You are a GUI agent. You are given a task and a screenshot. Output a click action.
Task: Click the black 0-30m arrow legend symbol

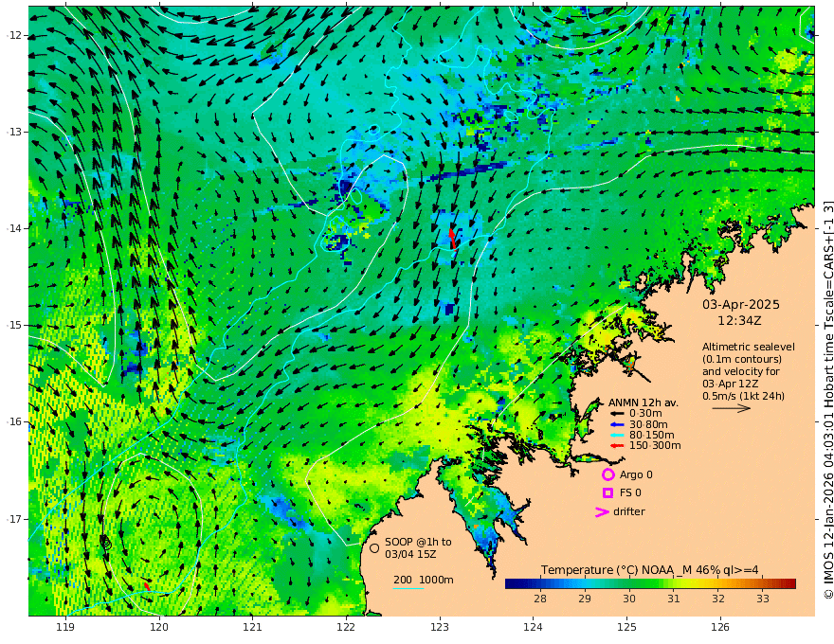tap(616, 413)
